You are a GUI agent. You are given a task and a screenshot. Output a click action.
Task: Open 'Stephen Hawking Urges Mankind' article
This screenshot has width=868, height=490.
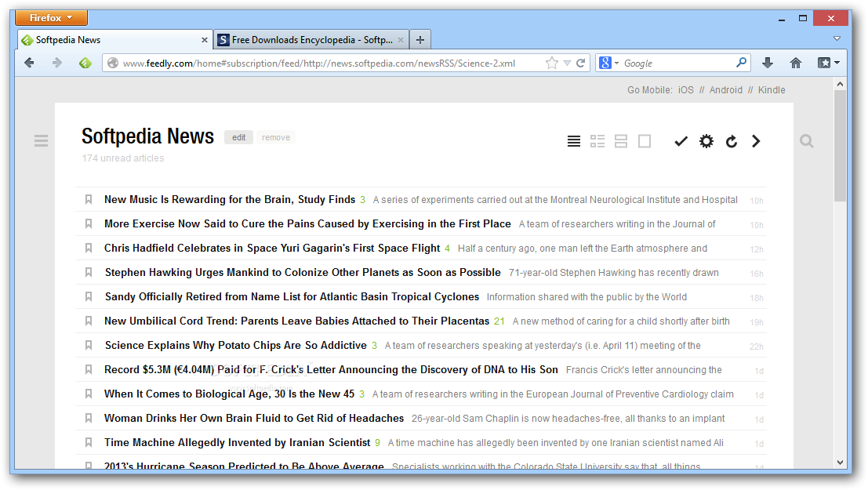pyautogui.click(x=303, y=272)
